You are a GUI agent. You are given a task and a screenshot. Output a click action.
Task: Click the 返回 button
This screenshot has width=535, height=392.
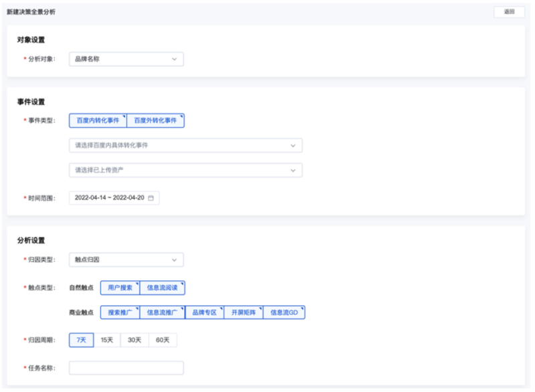click(509, 12)
